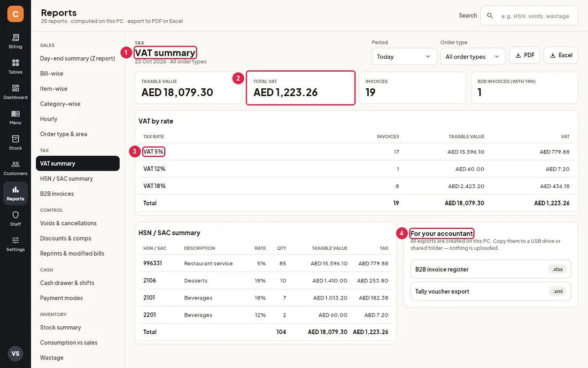Open the Payment modes report
588x368 pixels.
click(x=78, y=298)
